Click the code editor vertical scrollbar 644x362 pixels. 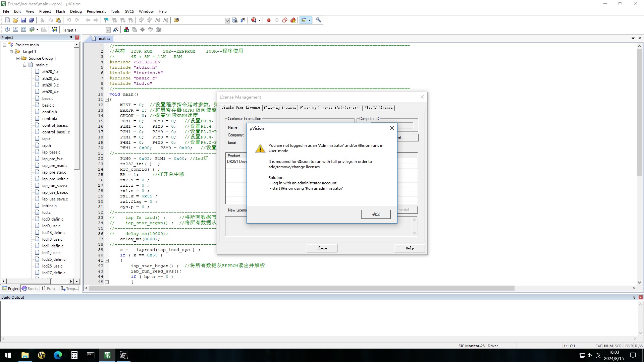click(x=639, y=112)
